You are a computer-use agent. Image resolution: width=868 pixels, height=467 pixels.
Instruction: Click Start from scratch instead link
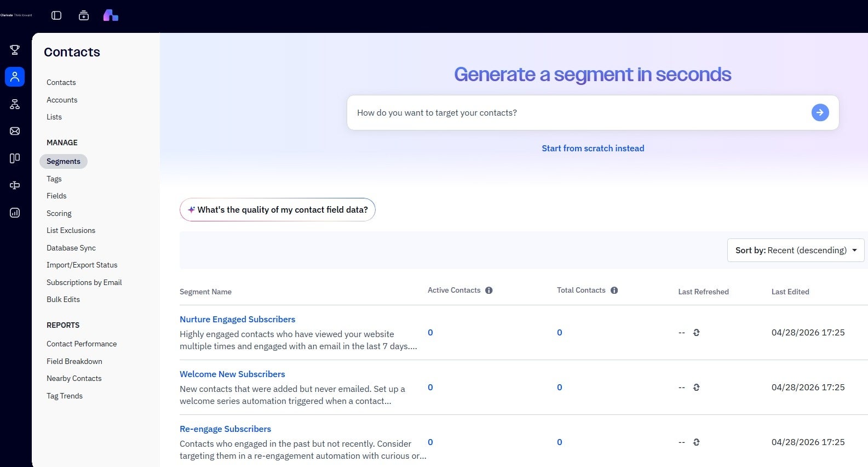(593, 148)
